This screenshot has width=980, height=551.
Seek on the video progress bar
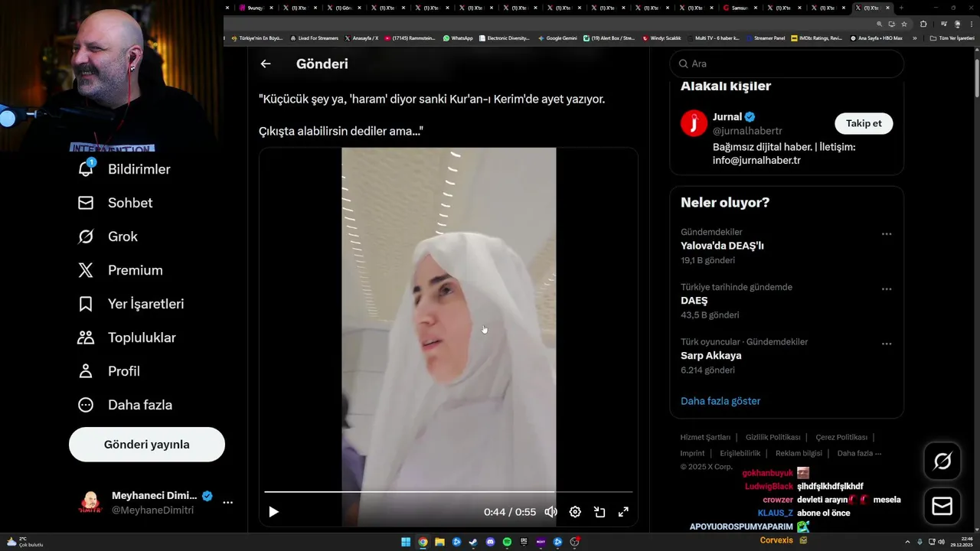(449, 492)
